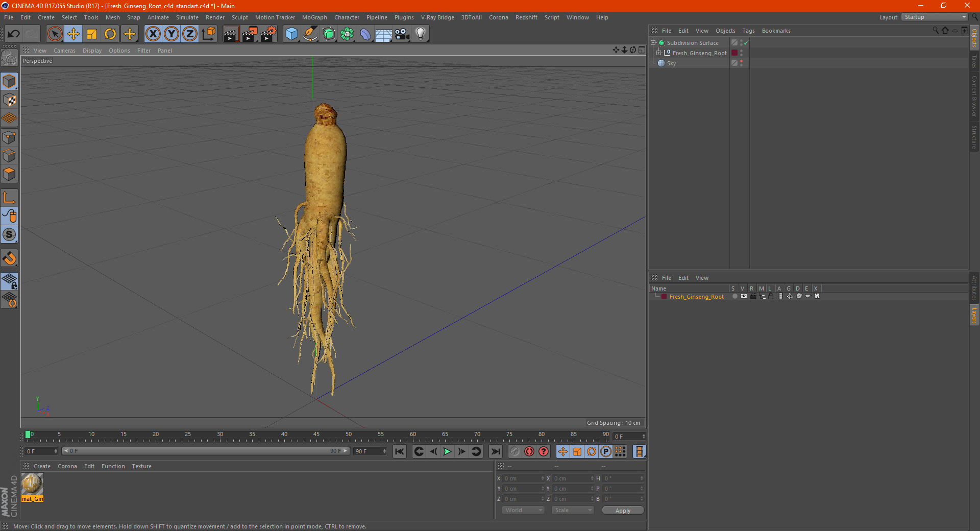Switch to Polygons mode
This screenshot has height=531, width=980.
point(9,174)
